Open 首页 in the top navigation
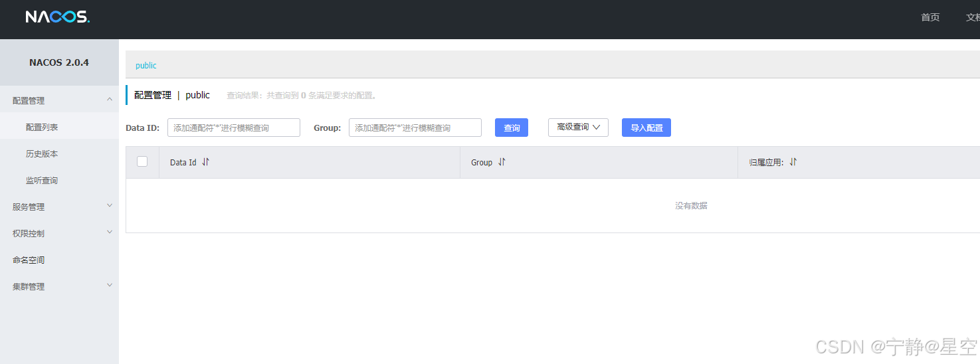 click(930, 17)
